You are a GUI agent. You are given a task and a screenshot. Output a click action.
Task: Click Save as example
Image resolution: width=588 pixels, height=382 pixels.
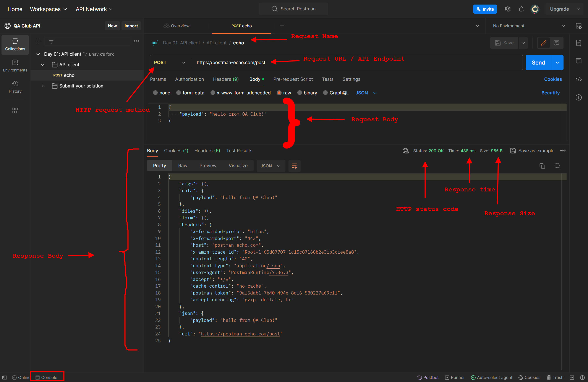point(532,151)
